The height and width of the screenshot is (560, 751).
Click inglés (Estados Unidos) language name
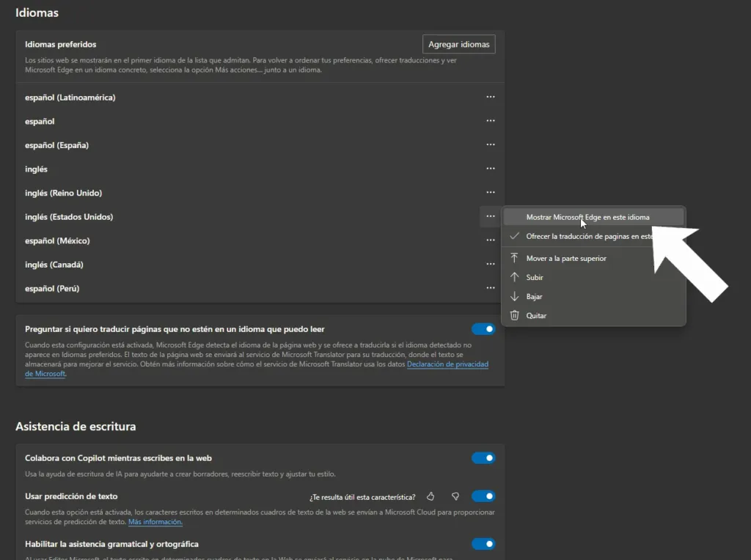point(69,217)
